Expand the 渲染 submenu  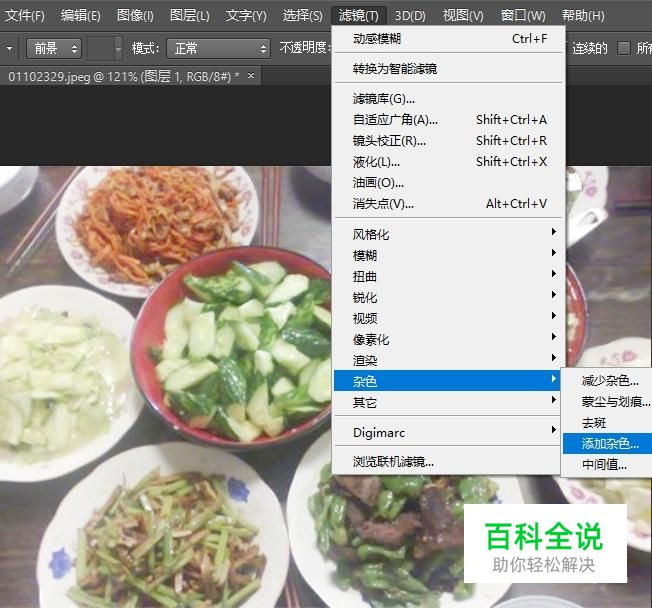click(448, 360)
